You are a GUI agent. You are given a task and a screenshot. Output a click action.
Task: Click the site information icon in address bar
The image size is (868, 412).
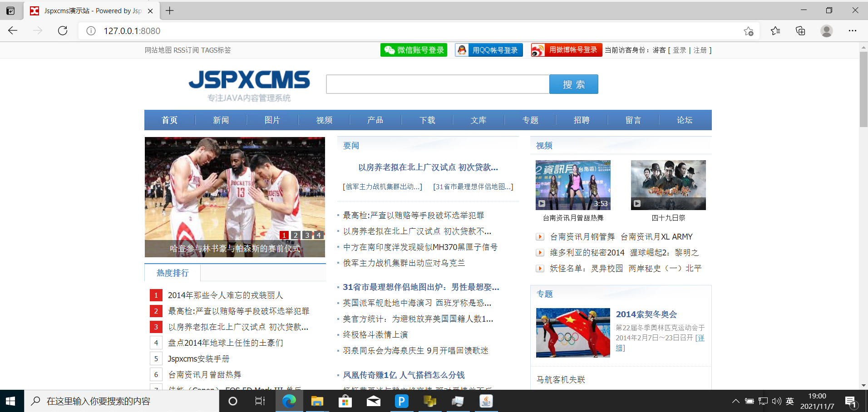tap(91, 31)
